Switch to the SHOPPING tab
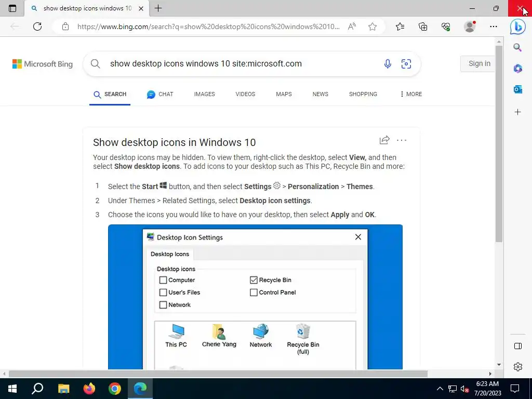 pos(363,95)
